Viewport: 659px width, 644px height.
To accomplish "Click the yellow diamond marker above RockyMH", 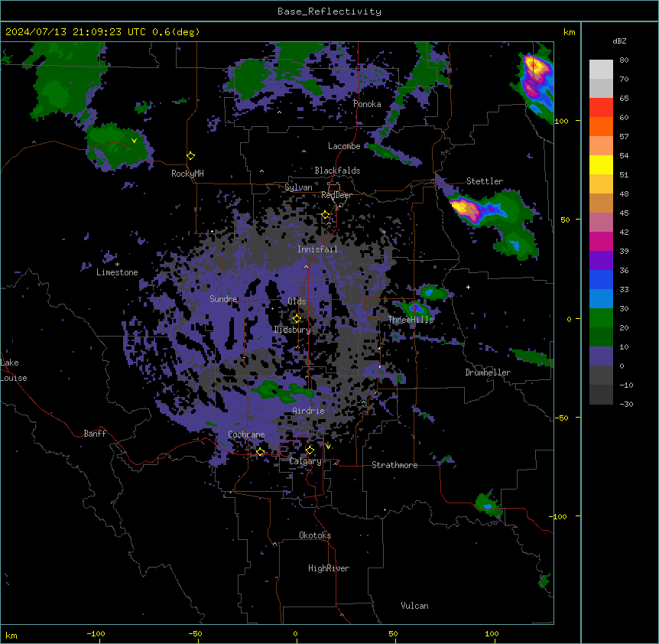I will [190, 156].
